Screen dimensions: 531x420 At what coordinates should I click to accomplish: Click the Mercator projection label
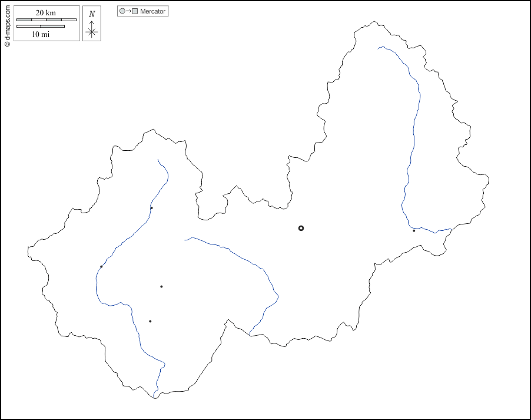click(152, 11)
